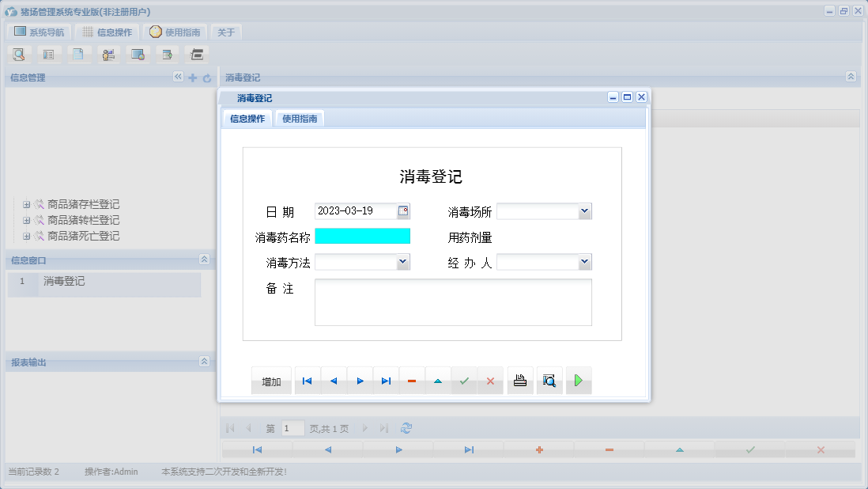Open the 经办人 dropdown list
868x489 pixels.
584,261
